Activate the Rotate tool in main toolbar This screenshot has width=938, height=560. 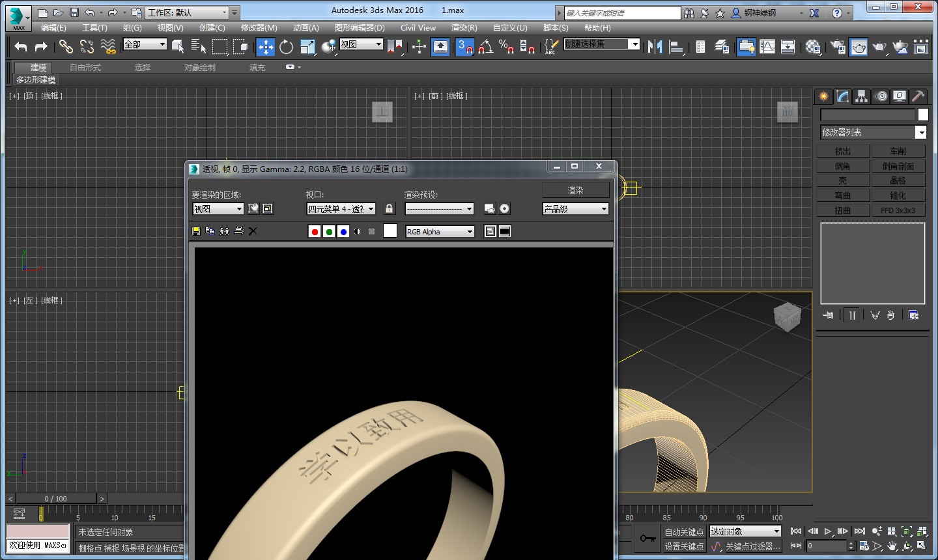[287, 46]
